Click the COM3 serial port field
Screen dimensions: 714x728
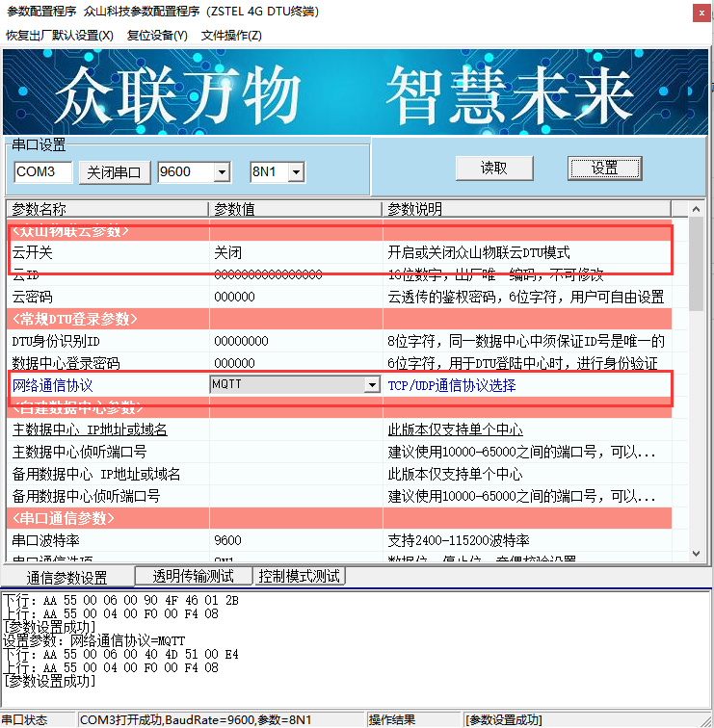[x=42, y=172]
